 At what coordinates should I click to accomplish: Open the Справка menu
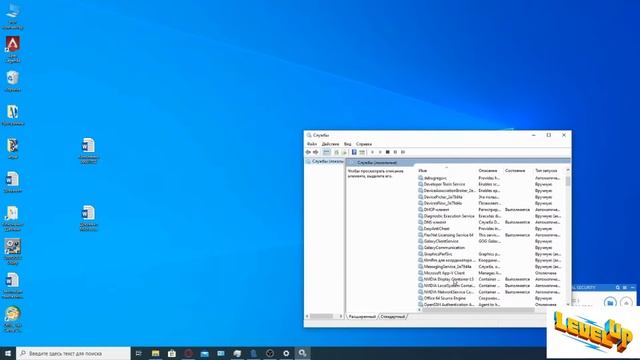coord(364,144)
